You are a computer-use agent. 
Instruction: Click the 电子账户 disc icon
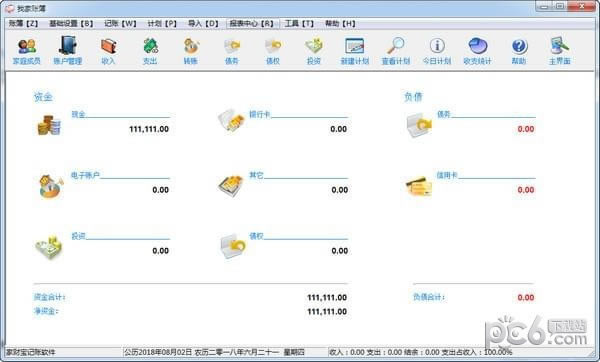pyautogui.click(x=51, y=186)
